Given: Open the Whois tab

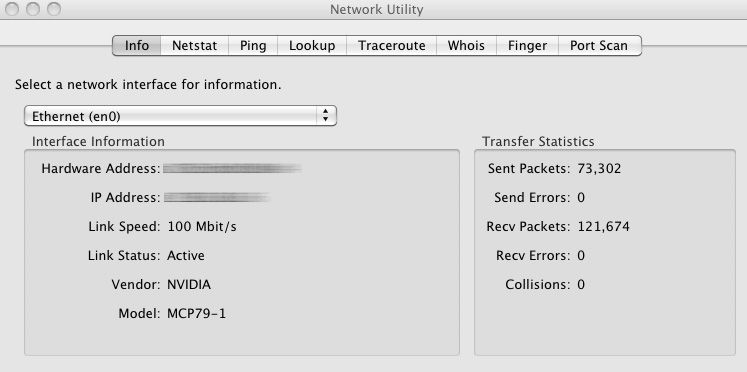Looking at the screenshot, I should pos(466,46).
